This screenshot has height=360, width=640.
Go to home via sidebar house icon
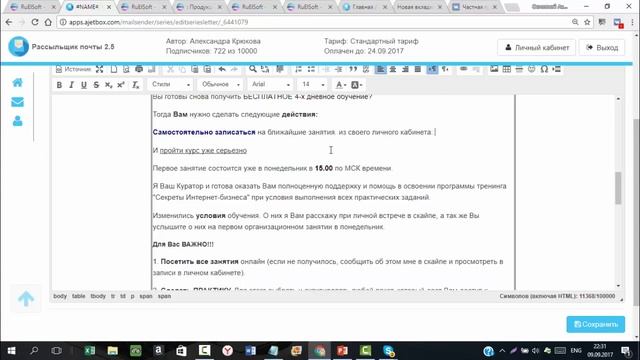18,83
